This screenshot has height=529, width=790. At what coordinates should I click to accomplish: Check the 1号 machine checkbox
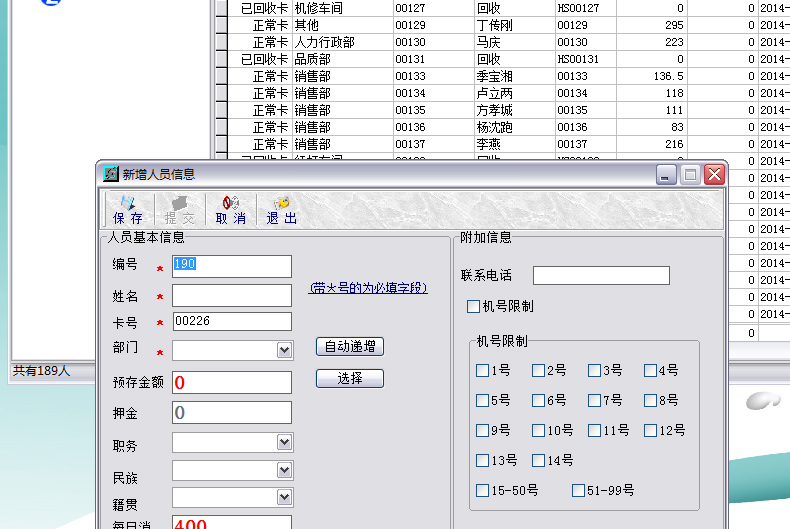click(483, 370)
